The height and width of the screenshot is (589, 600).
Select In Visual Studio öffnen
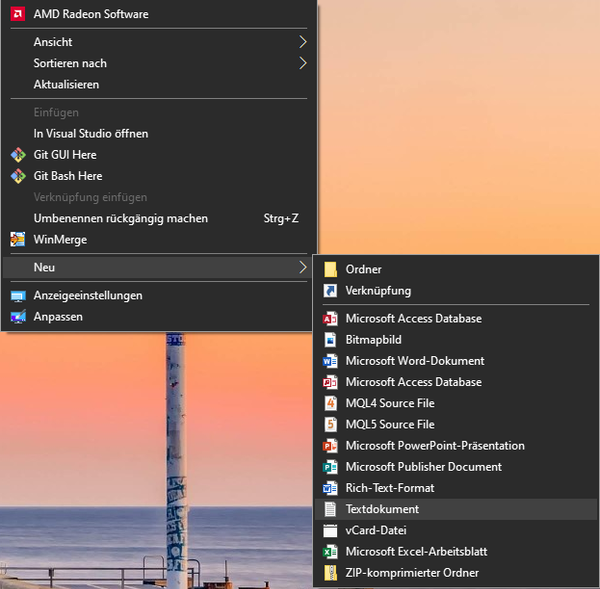click(90, 134)
